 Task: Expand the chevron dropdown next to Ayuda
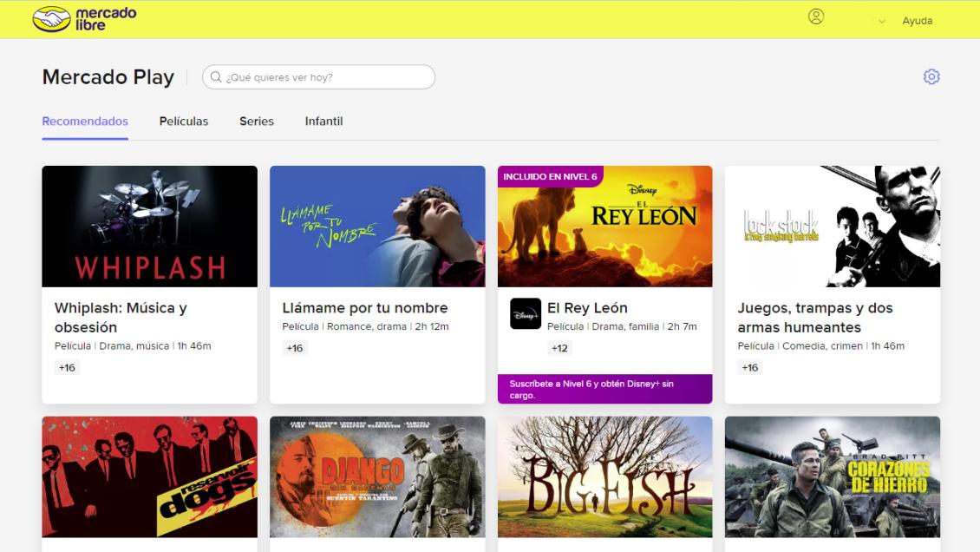881,20
